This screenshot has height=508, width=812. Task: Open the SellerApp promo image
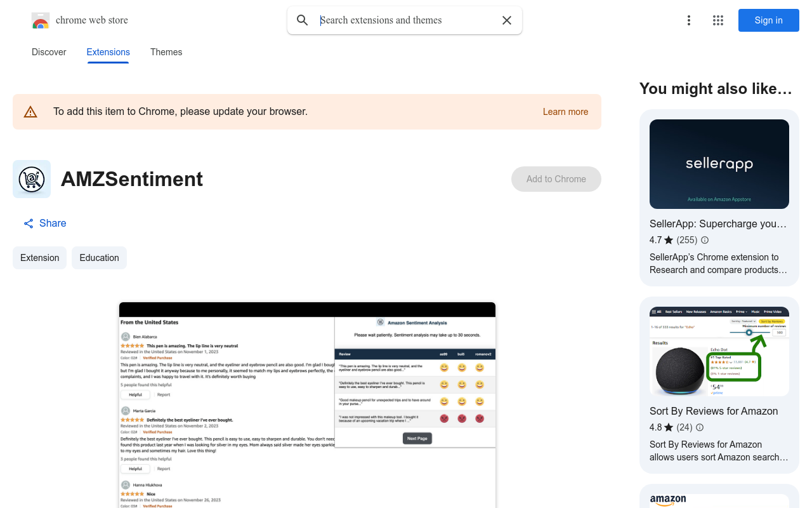[x=719, y=164]
